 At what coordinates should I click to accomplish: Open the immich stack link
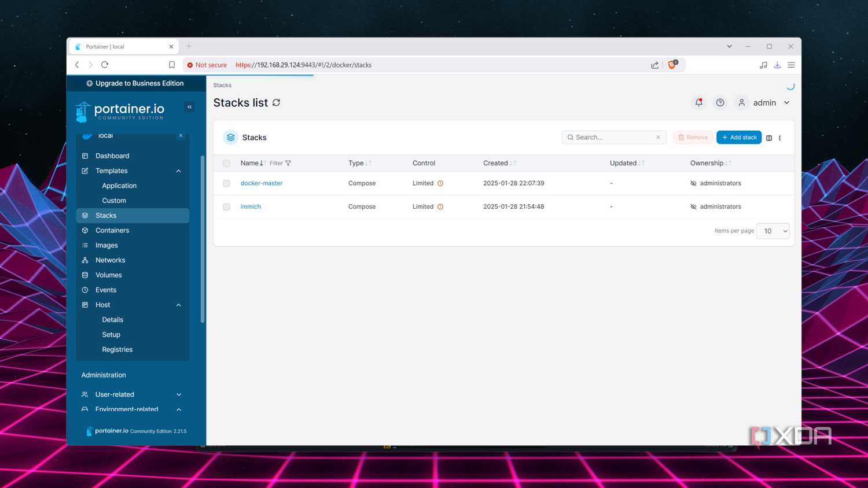pyautogui.click(x=251, y=206)
